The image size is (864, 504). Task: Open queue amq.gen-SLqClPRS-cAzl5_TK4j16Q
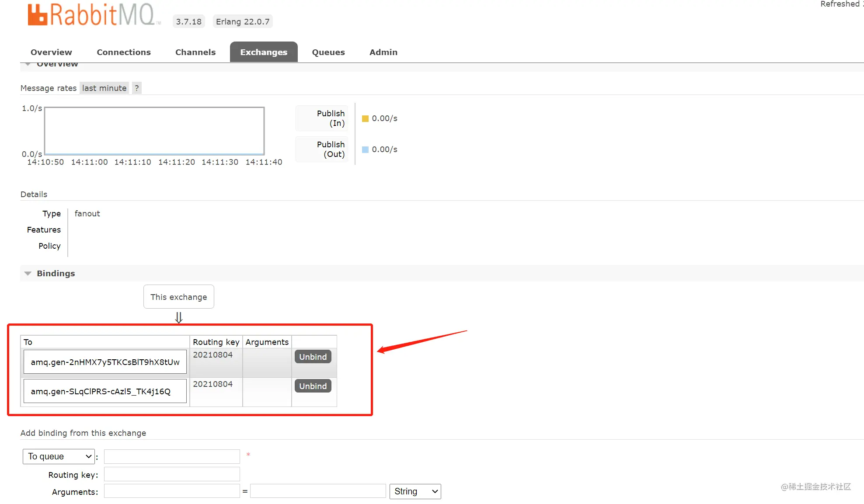click(105, 391)
